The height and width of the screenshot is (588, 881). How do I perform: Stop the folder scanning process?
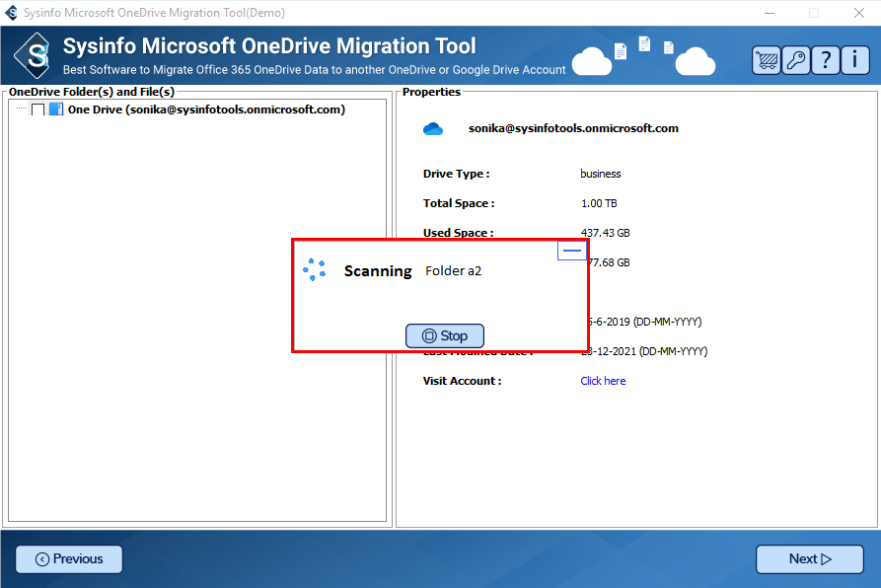coord(444,335)
